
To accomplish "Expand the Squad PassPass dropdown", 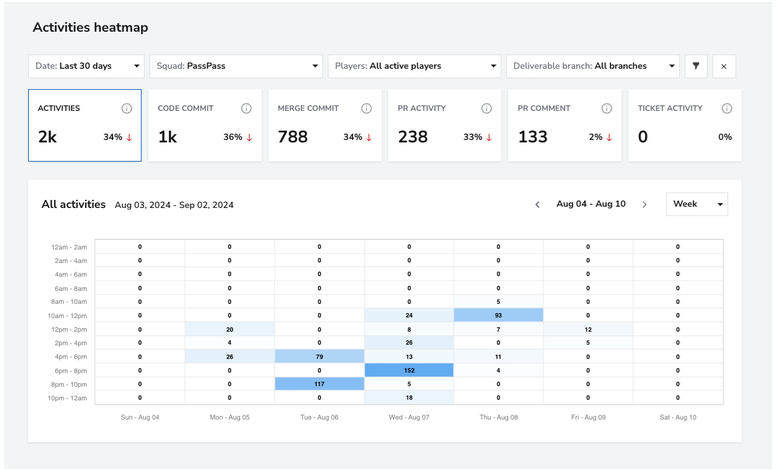I will click(236, 66).
